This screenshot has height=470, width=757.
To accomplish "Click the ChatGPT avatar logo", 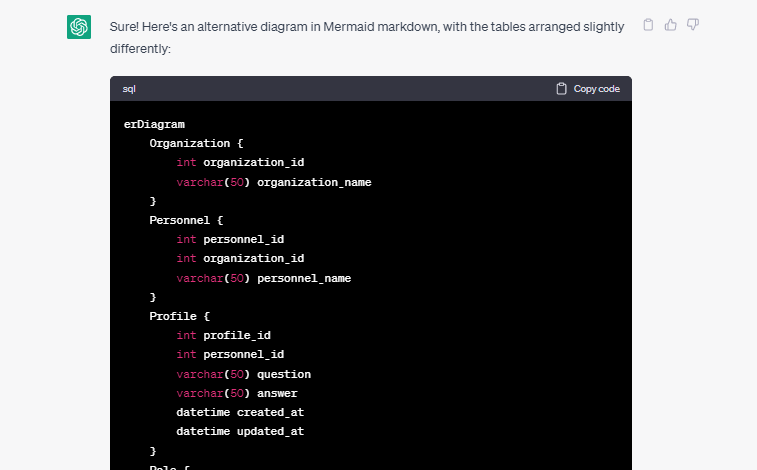I will coord(80,28).
